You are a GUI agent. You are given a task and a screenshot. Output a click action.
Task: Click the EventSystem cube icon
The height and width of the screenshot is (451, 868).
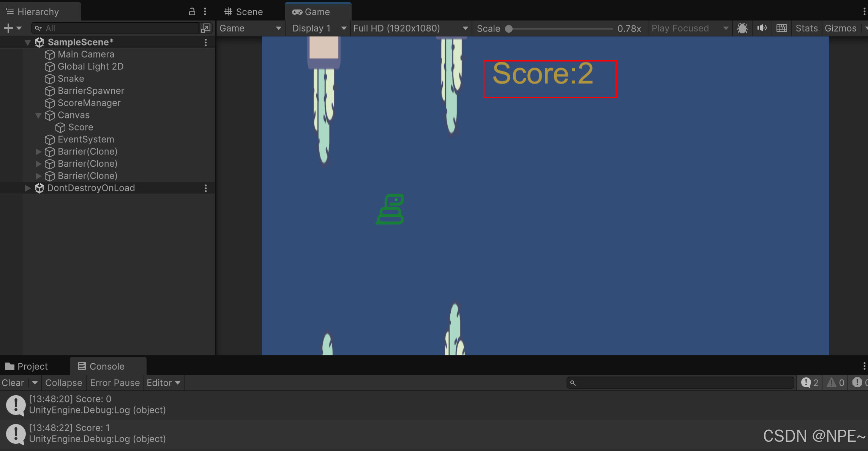pos(50,140)
